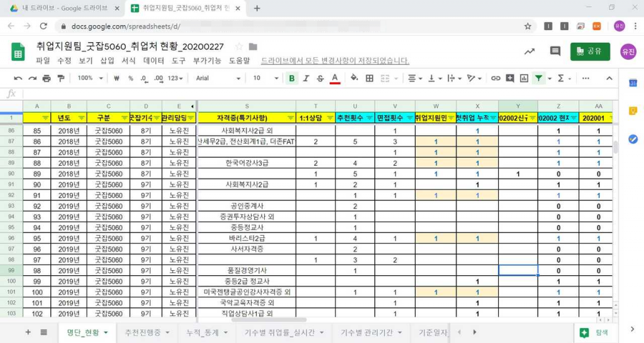This screenshot has width=644, height=343.
Task: Select the paint format tool
Action: coord(61,79)
